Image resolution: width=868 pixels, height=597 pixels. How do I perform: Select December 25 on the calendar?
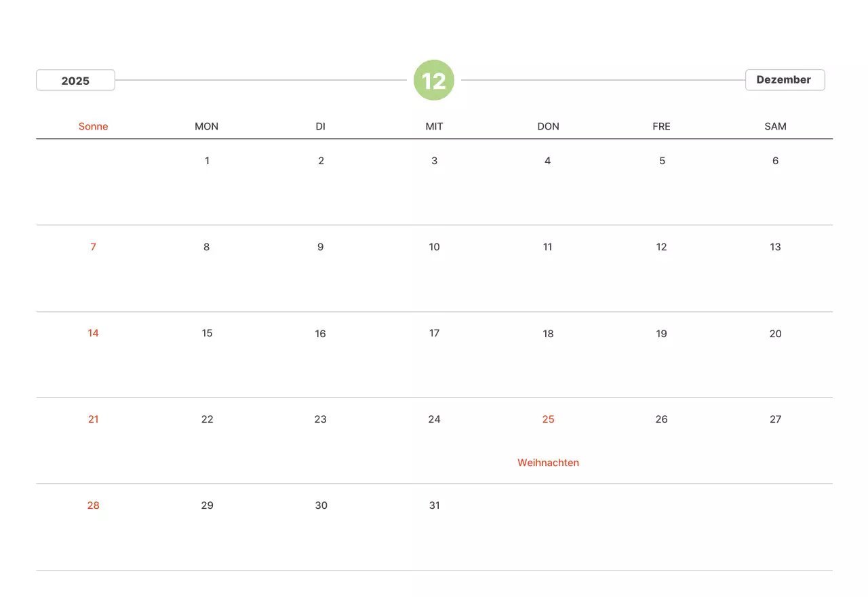[548, 419]
